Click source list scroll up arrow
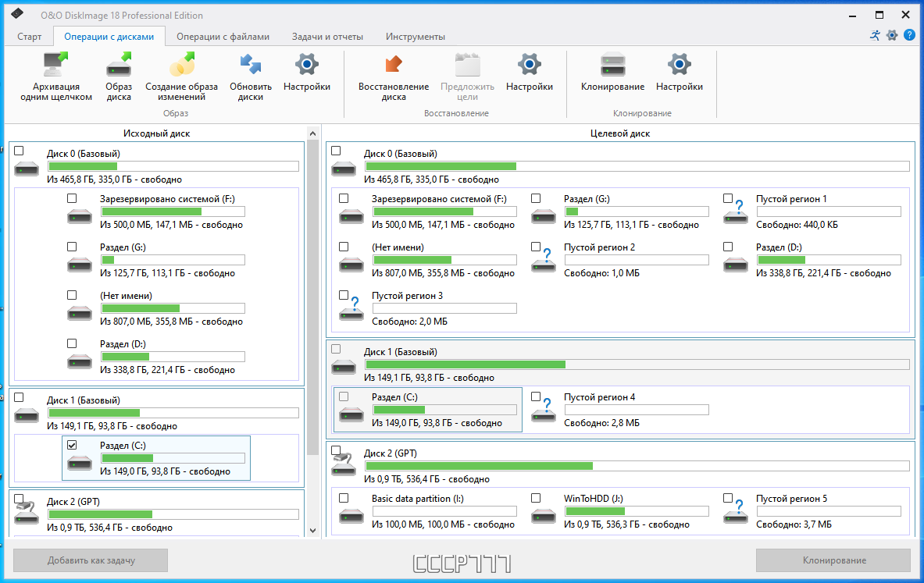Image resolution: width=924 pixels, height=583 pixels. click(x=313, y=133)
